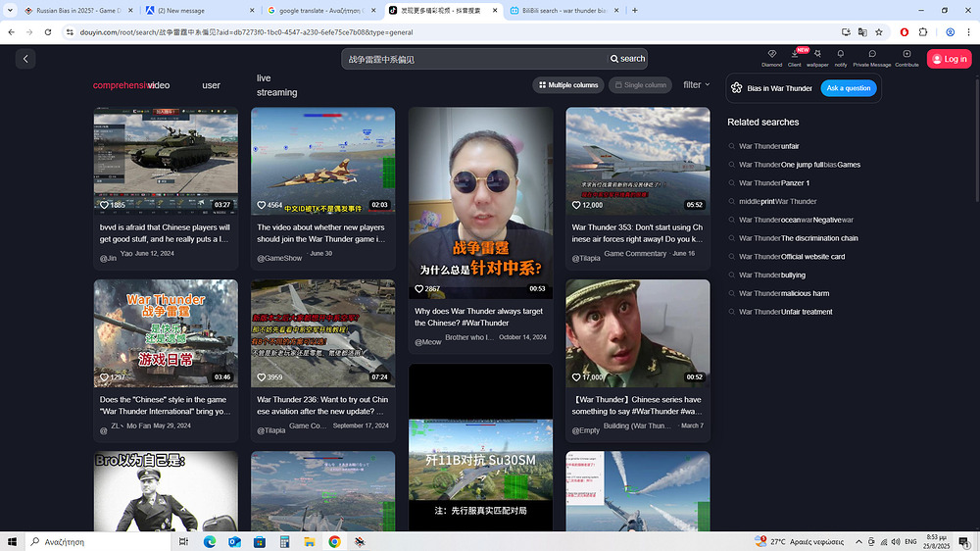This screenshot has height=551, width=980.
Task: Click the search input field
Action: pos(473,59)
